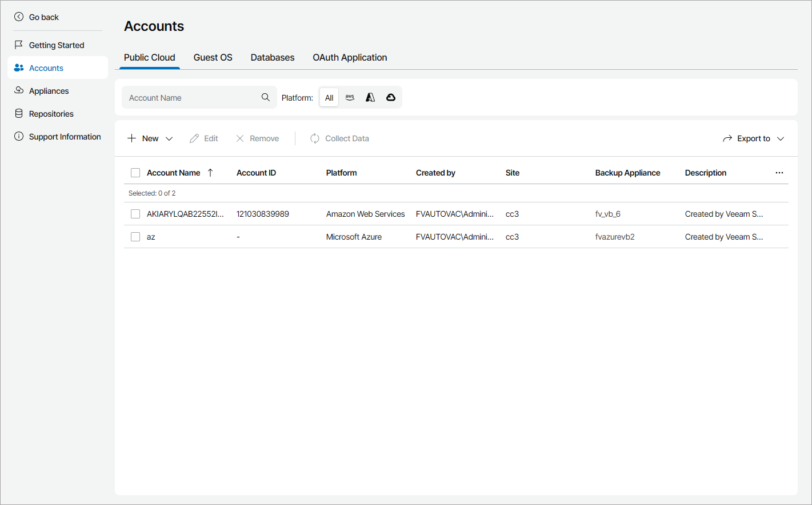Open the fv_vb_6 backup appliance link
This screenshot has width=812, height=505.
[x=607, y=214]
